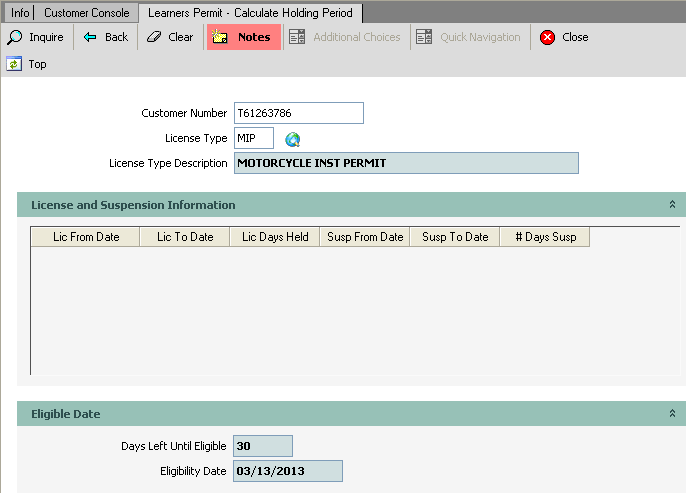Screen dimensions: 686x493
Task: Click the Clear eraser button
Action: (x=170, y=37)
